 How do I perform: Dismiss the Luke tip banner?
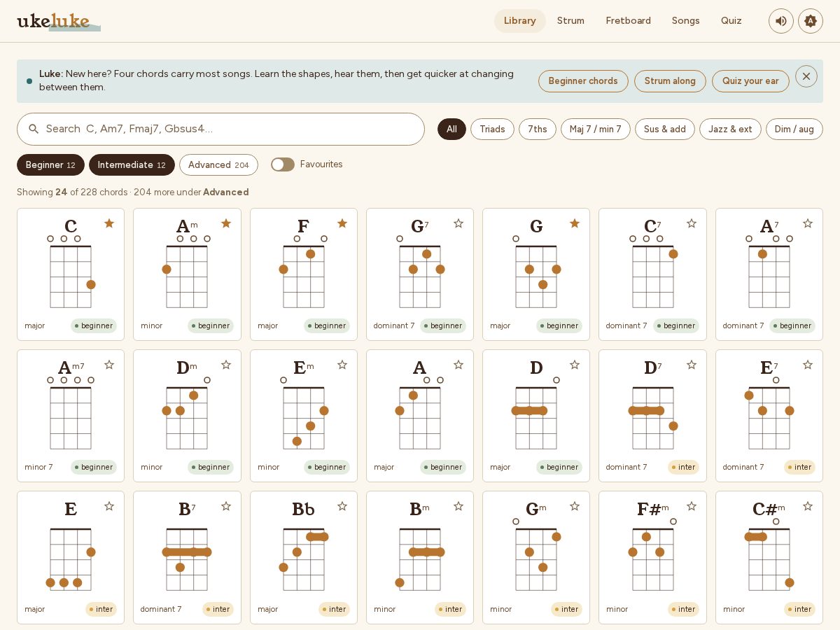coord(806,76)
